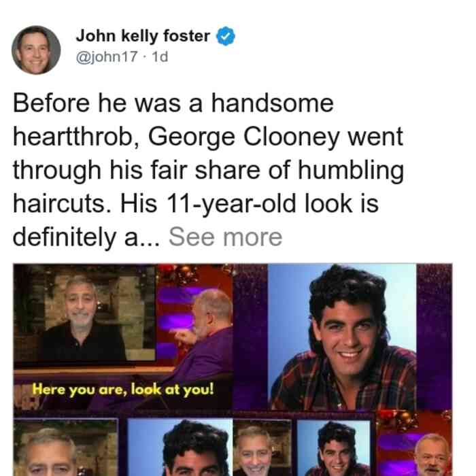Open the @john17 handle link
The image size is (476, 476).
pos(107,56)
